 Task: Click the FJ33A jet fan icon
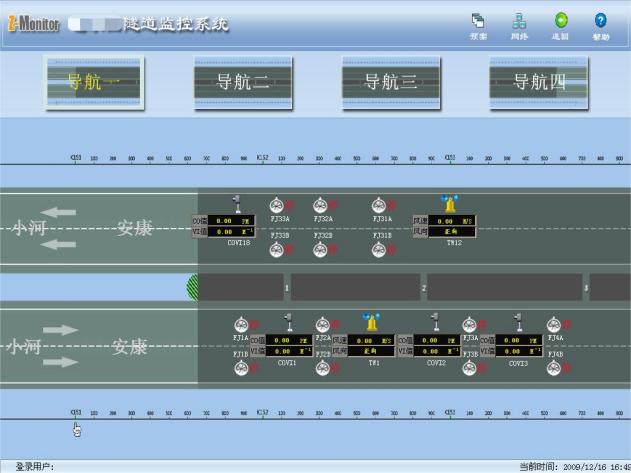click(277, 205)
